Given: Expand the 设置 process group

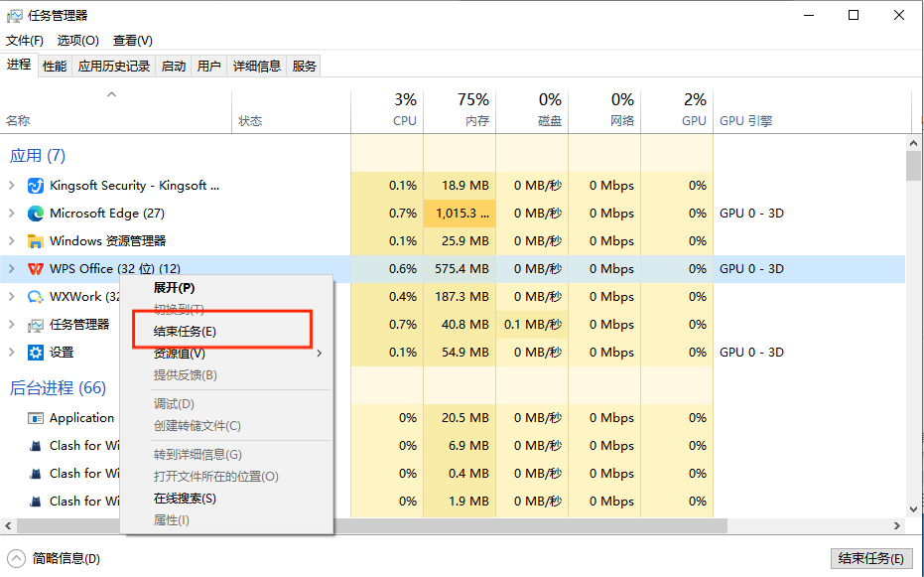Looking at the screenshot, I should [12, 353].
